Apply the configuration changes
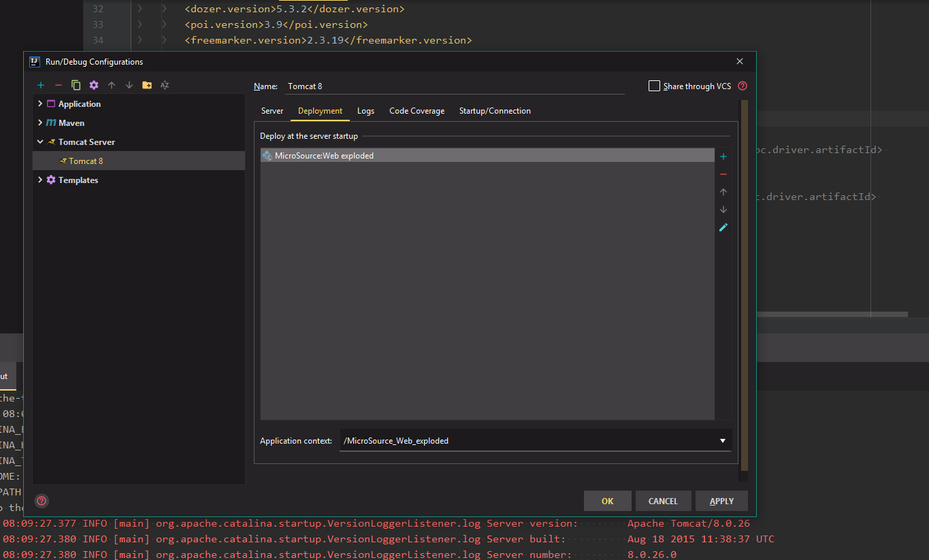This screenshot has height=560, width=929. pyautogui.click(x=721, y=500)
